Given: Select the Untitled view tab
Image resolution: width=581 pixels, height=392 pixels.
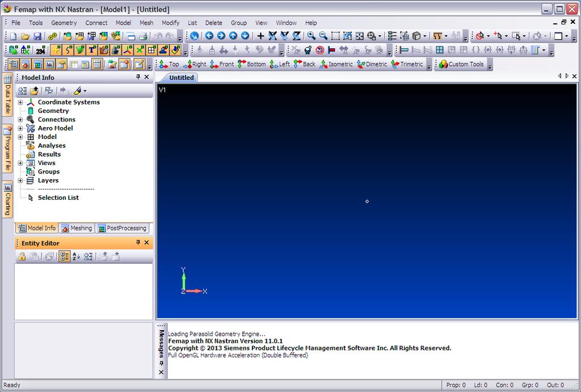Looking at the screenshot, I should click(x=182, y=78).
